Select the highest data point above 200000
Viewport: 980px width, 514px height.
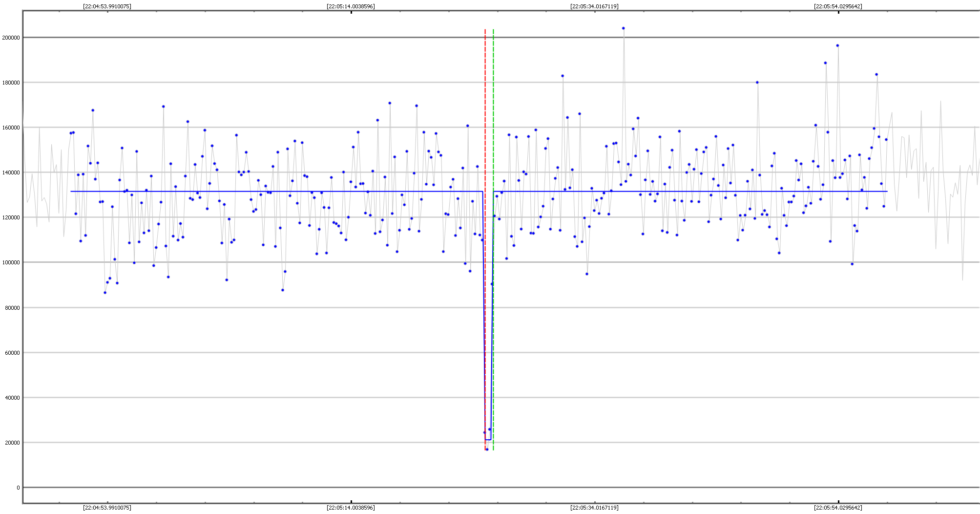click(x=624, y=28)
